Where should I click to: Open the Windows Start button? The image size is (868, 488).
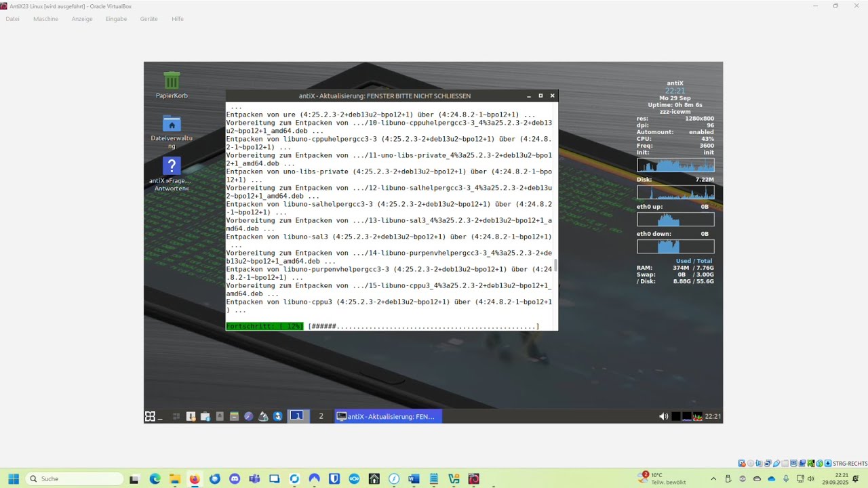tap(14, 479)
